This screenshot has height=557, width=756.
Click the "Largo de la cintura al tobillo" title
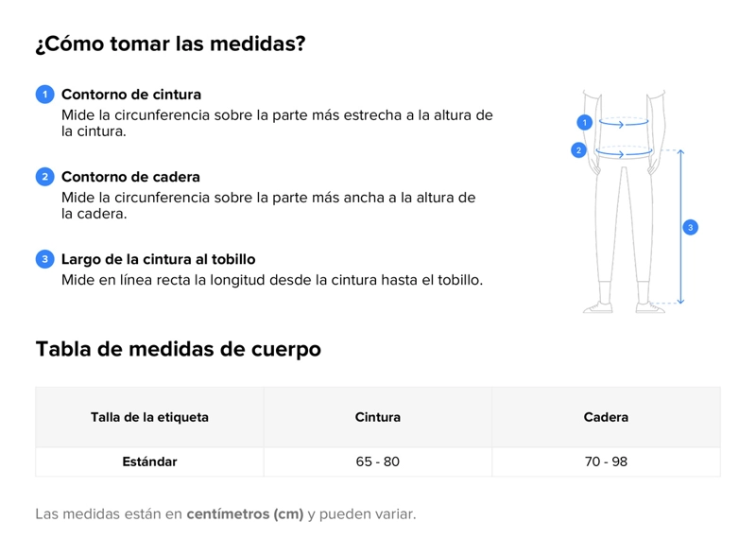(x=158, y=259)
